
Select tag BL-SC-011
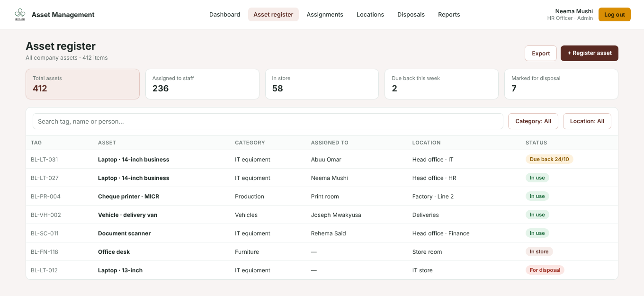click(45, 233)
